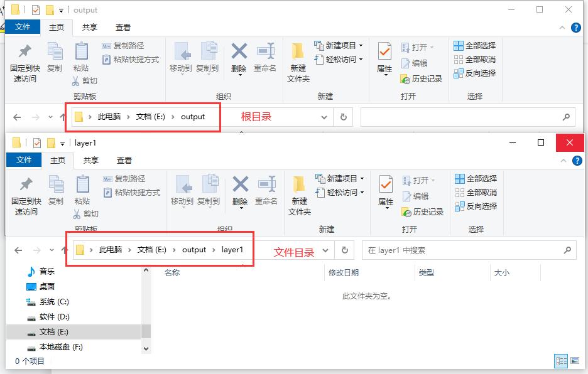This screenshot has width=588, height=374.
Task: Open the 文件 (File) menu in layer1 window
Action: click(x=23, y=160)
